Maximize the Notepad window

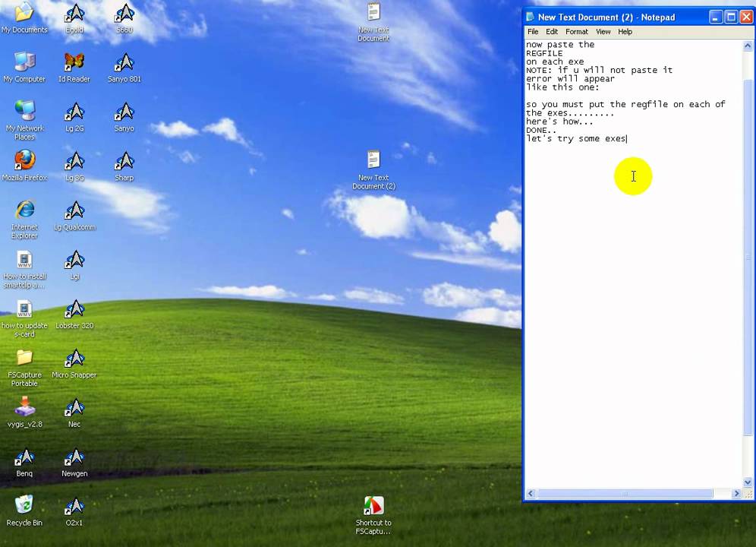731,17
